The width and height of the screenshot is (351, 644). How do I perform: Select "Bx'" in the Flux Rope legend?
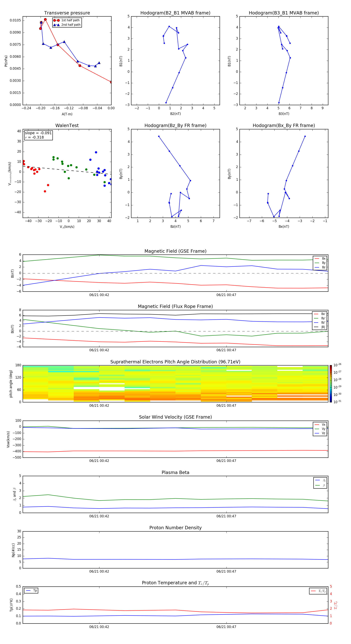tap(320, 314)
